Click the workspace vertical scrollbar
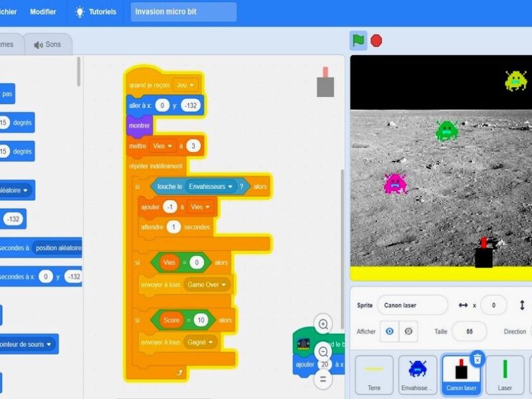The width and height of the screenshot is (532, 399). pos(342,249)
